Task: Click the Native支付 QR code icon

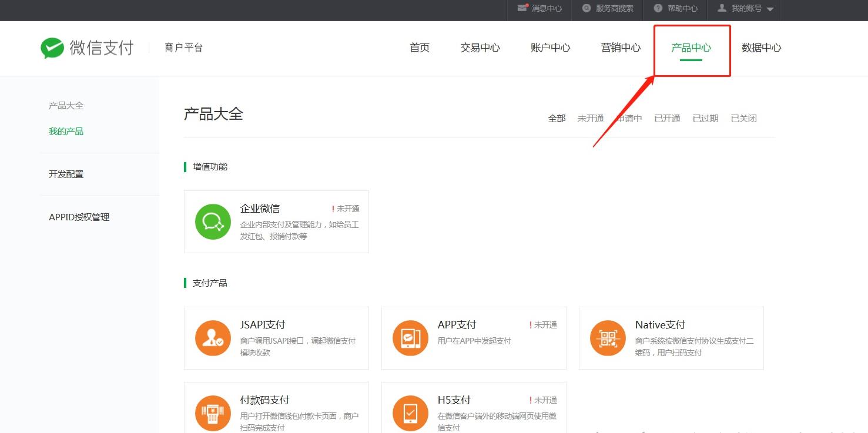Action: point(608,338)
